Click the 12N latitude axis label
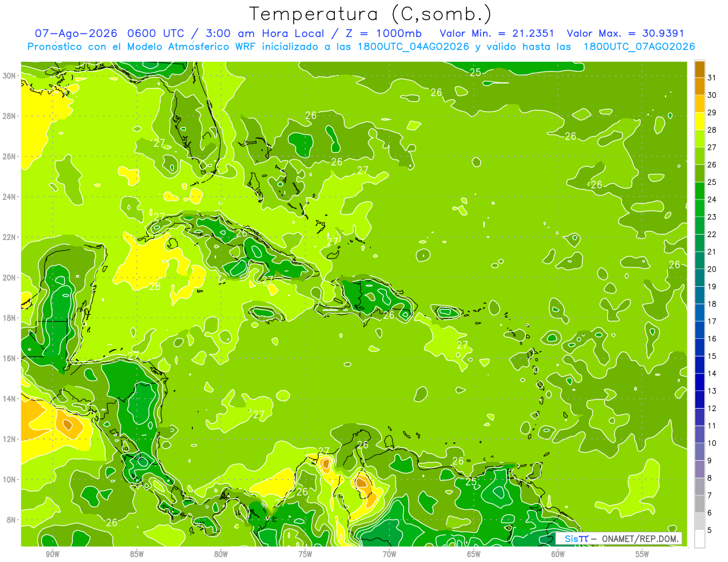This screenshot has width=728, height=562. click(x=10, y=439)
